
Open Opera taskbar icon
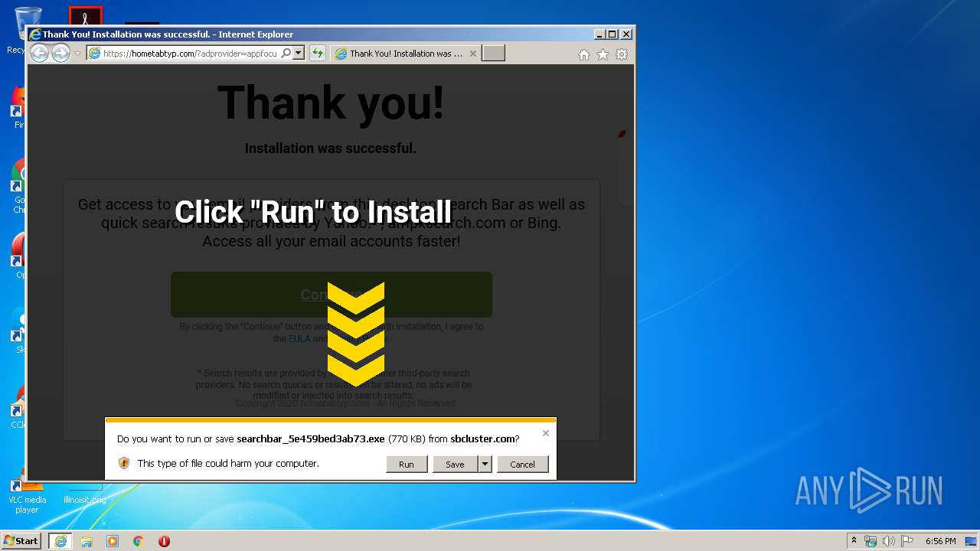click(x=164, y=541)
